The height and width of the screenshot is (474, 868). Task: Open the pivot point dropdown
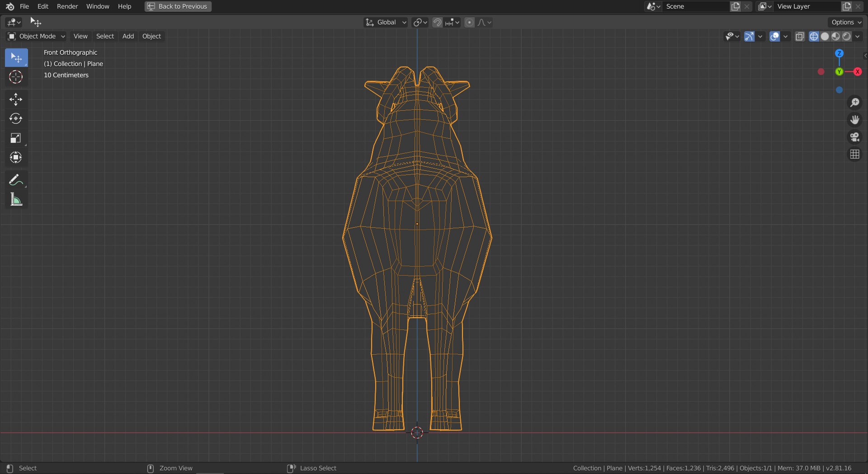pyautogui.click(x=420, y=22)
